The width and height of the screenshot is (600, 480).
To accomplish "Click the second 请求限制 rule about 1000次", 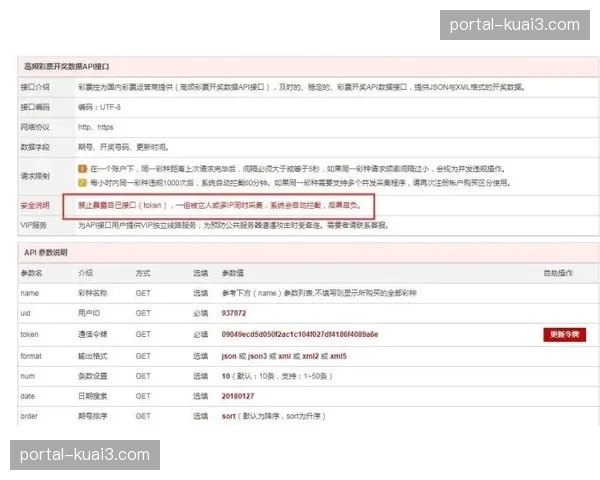I will (300, 183).
